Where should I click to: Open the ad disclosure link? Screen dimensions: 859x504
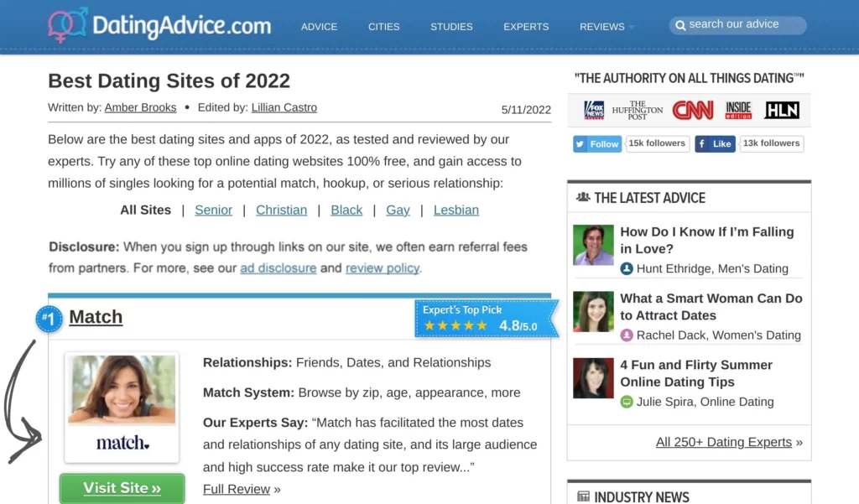[x=279, y=268]
